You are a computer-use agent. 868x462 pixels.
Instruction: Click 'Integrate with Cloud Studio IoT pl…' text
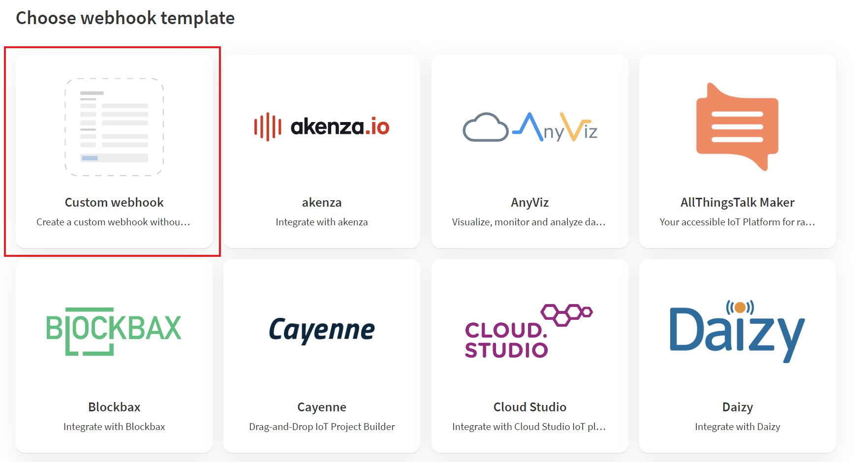tap(529, 427)
